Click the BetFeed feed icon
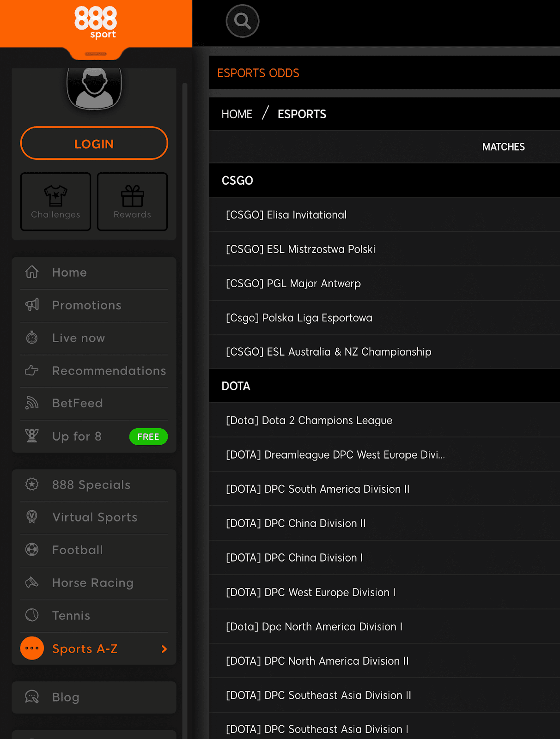Viewport: 560px width, 739px height. (32, 403)
